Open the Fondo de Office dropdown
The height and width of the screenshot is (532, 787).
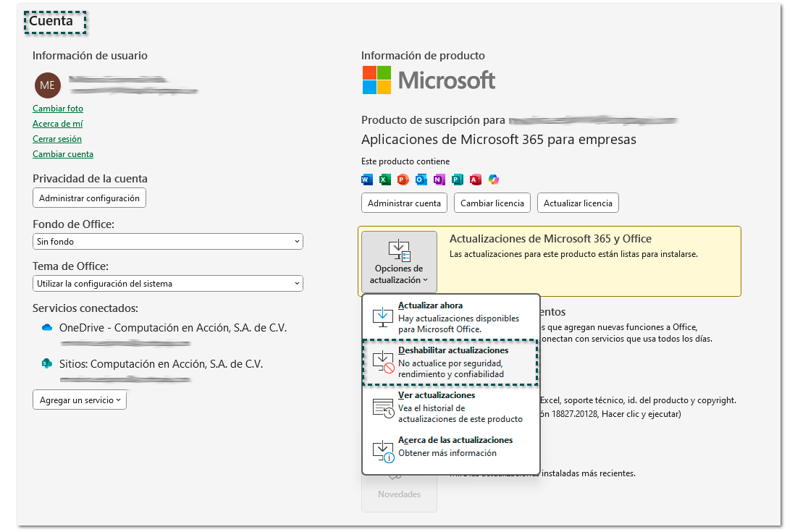tap(168, 242)
